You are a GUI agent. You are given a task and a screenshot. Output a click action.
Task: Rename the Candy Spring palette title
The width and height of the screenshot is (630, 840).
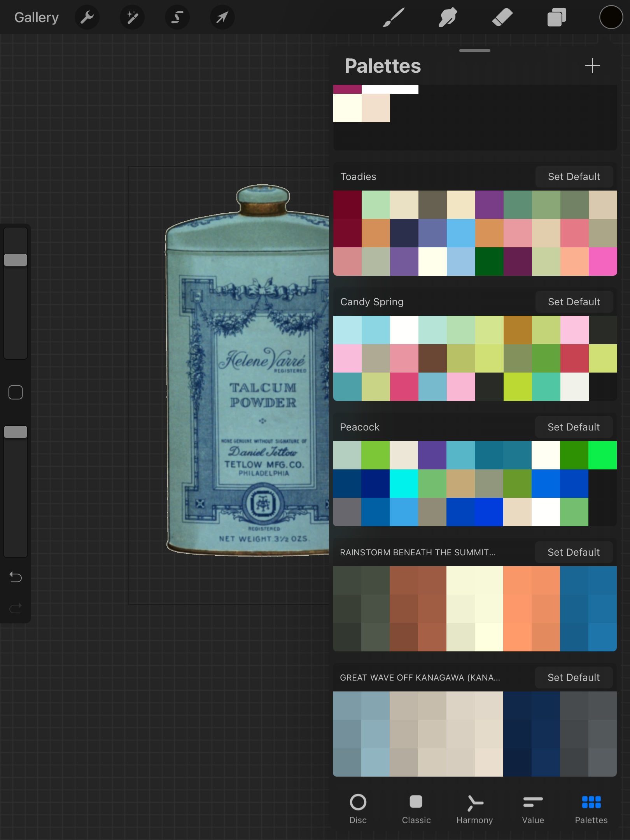(x=372, y=302)
